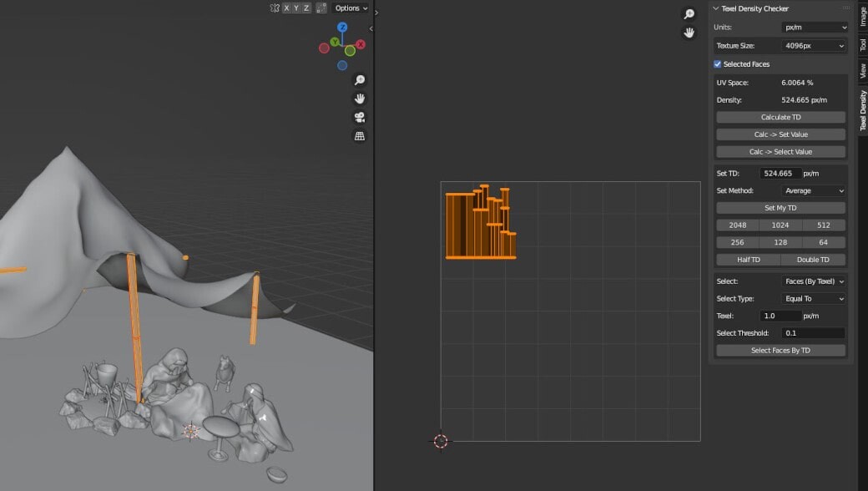Open the Set Method dropdown showing Average

(x=814, y=190)
